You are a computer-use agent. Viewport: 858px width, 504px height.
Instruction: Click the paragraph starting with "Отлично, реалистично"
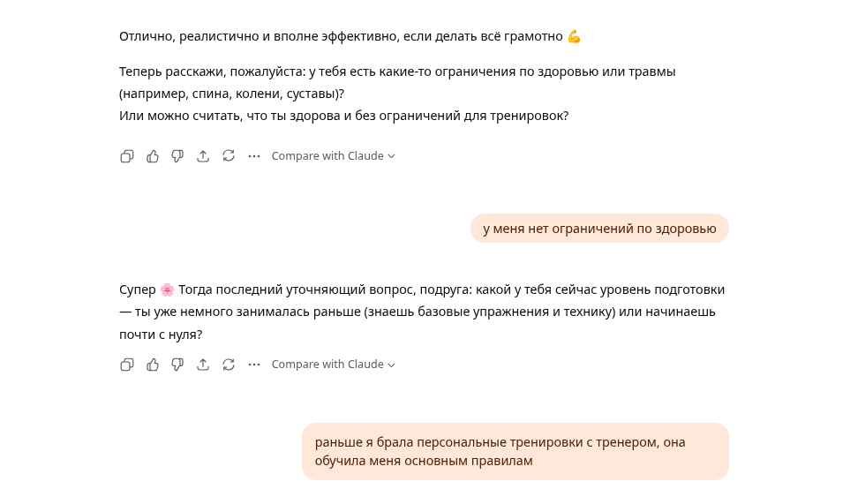point(340,36)
